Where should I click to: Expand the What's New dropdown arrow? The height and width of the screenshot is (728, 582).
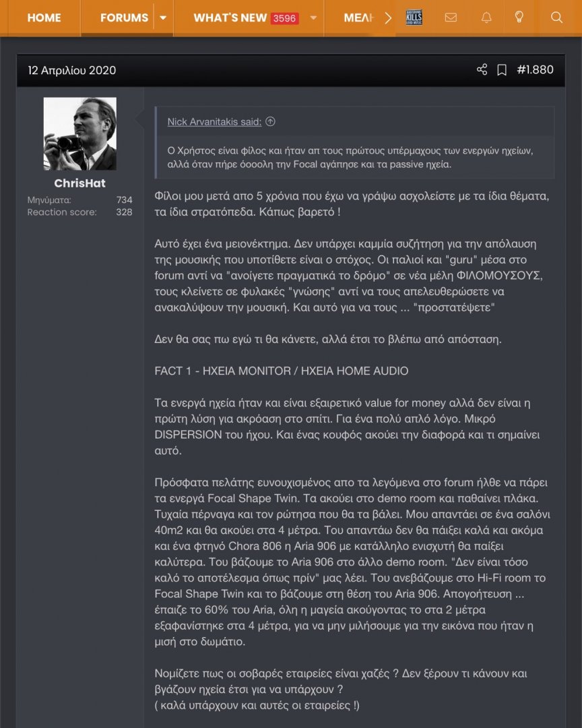coord(313,18)
